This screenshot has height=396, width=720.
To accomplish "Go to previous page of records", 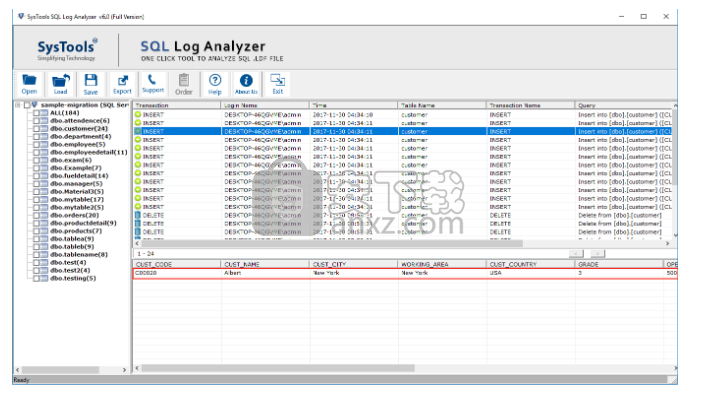I will (576, 254).
